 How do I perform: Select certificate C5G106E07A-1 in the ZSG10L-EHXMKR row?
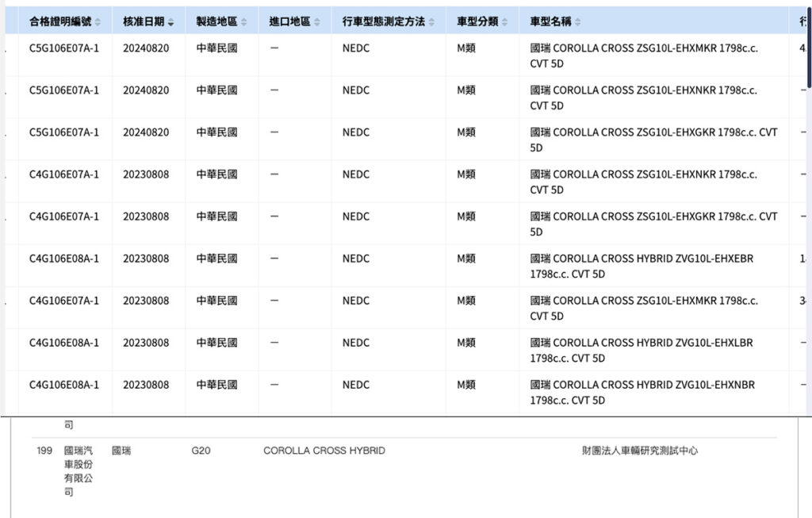63,48
